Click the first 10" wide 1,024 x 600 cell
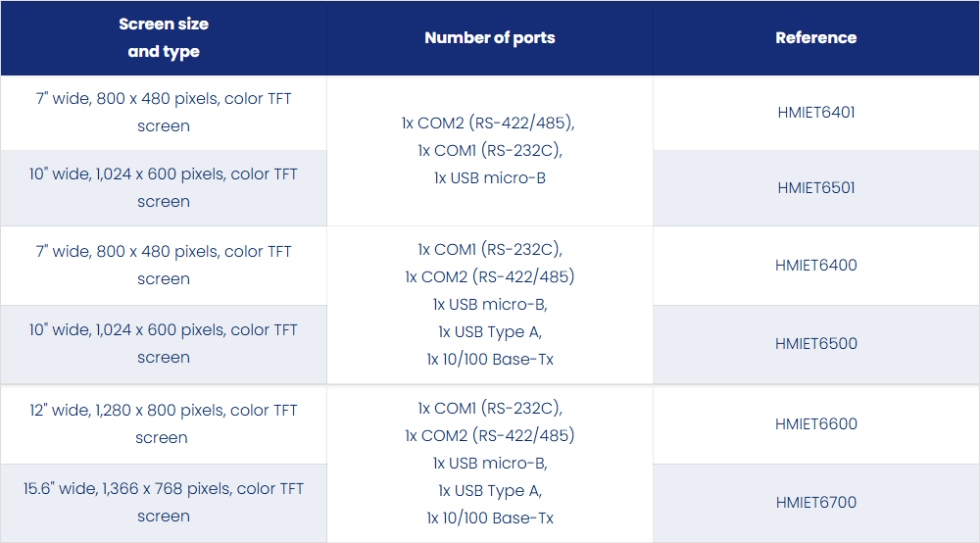 [x=164, y=187]
